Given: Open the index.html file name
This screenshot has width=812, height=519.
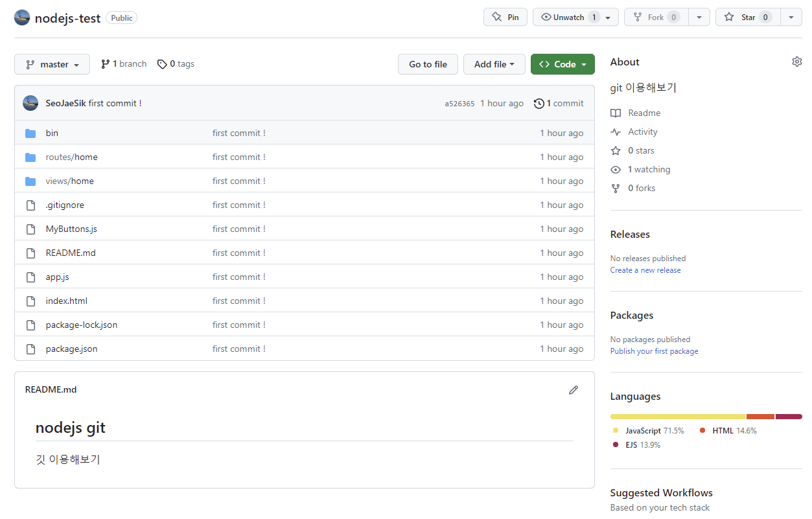Looking at the screenshot, I should click(x=67, y=301).
